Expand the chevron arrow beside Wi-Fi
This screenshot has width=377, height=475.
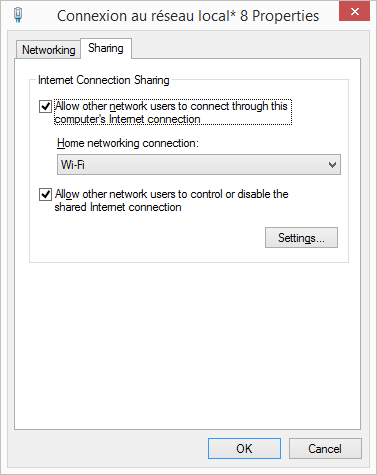click(x=332, y=165)
